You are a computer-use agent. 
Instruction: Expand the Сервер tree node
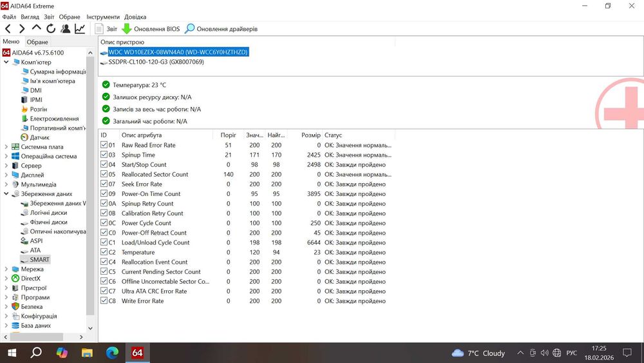click(6, 166)
